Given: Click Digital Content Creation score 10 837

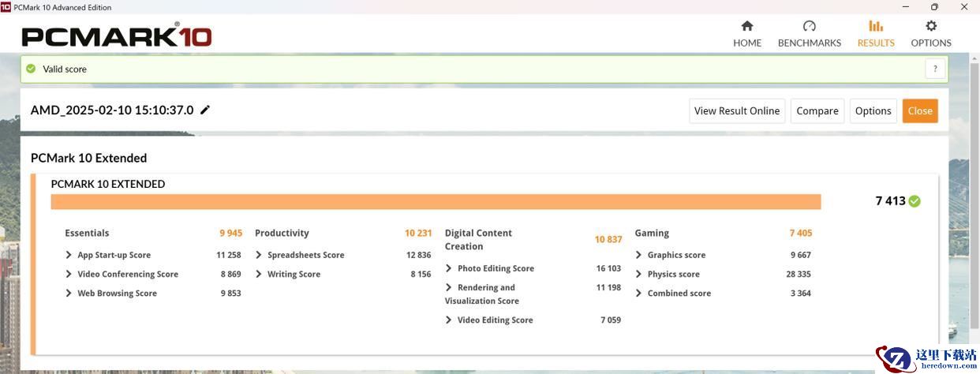Looking at the screenshot, I should (608, 239).
